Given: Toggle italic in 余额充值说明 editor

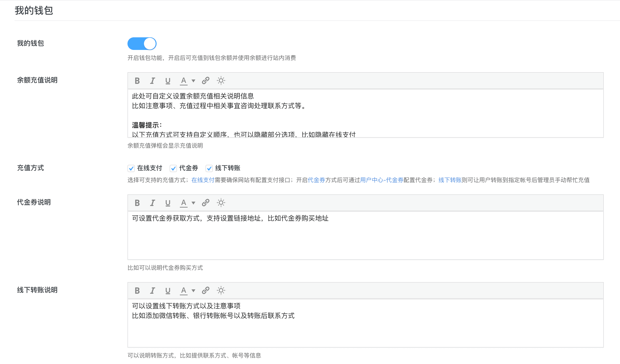Looking at the screenshot, I should (152, 81).
